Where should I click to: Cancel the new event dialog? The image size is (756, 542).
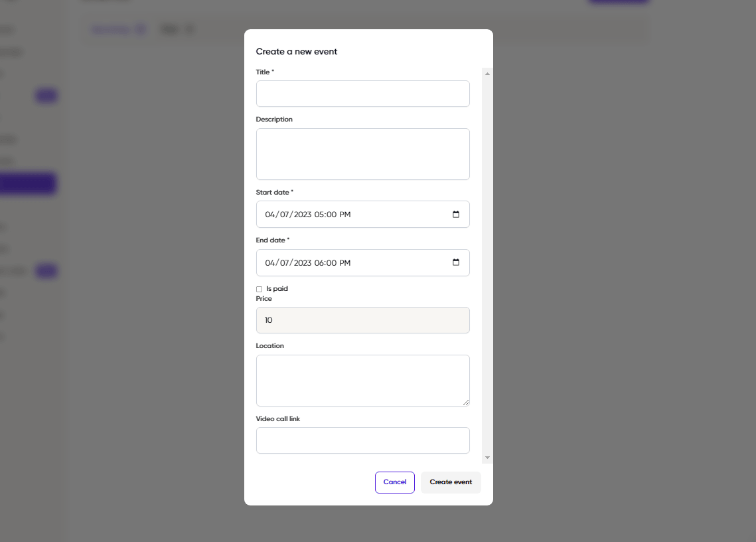[395, 483]
